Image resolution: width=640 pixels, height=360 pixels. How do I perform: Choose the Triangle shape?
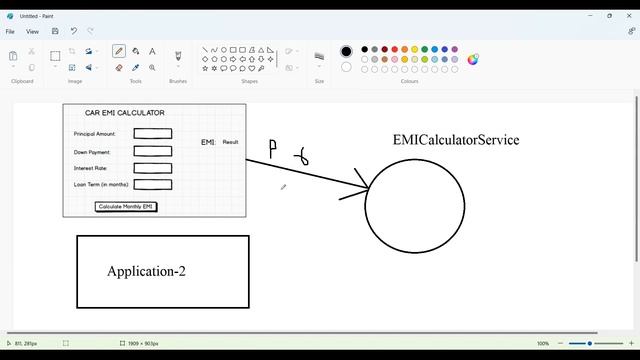pyautogui.click(x=261, y=50)
